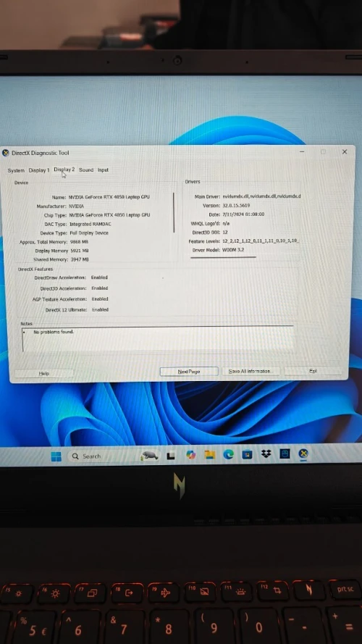Close the DirectX Diagnostic Tool window
362x644 pixels.
345,151
